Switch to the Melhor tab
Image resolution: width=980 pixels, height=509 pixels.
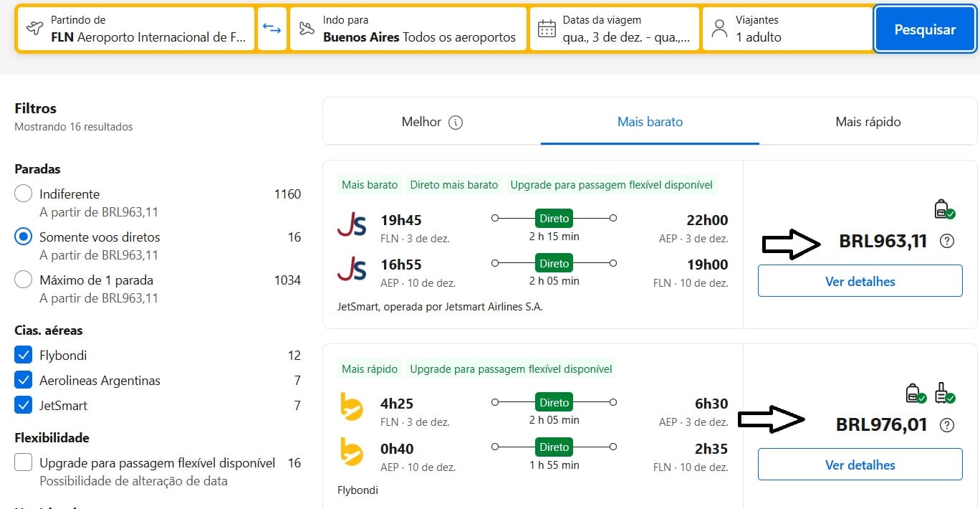pos(421,123)
